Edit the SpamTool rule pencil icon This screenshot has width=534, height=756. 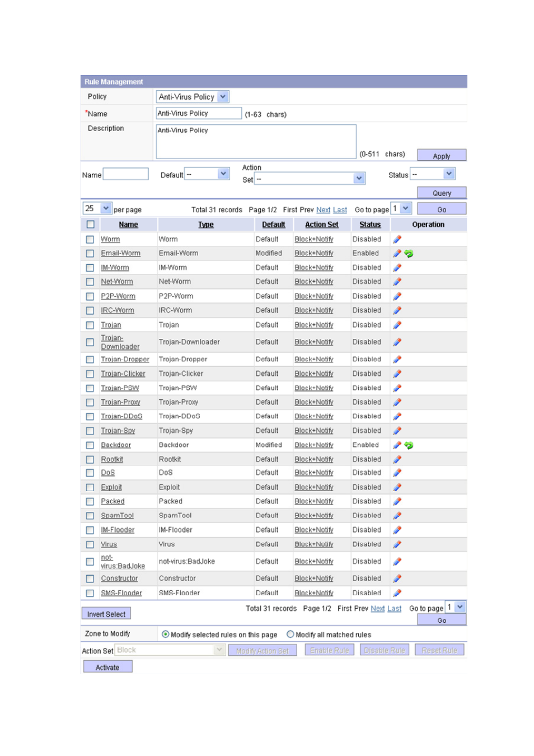[x=397, y=516]
